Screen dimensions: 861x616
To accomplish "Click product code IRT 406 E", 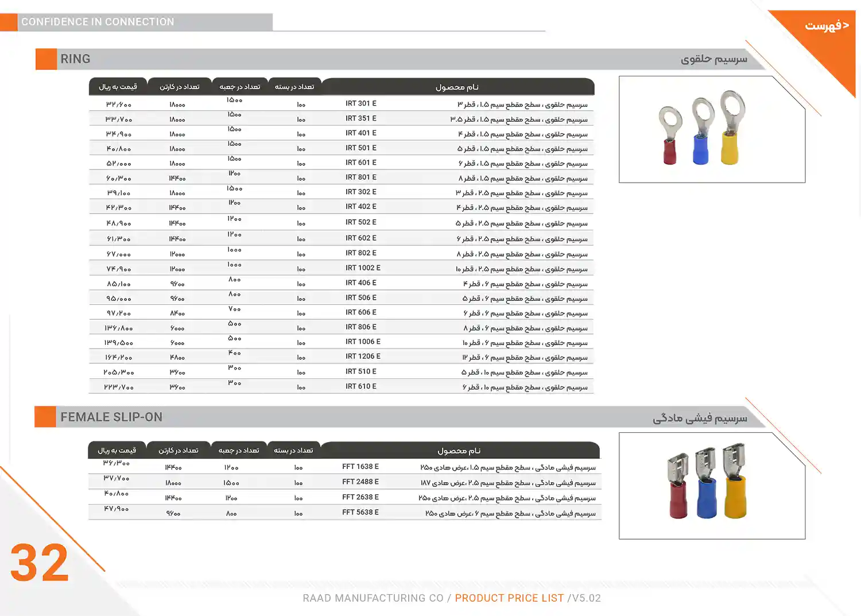I will (x=361, y=283).
